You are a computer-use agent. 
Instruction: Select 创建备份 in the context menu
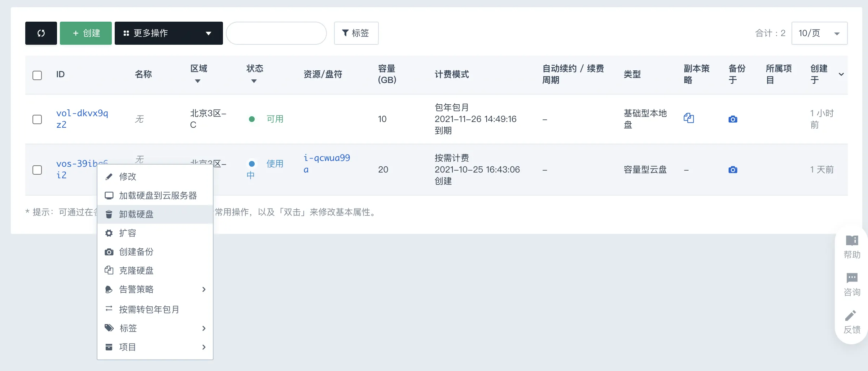(x=155, y=252)
